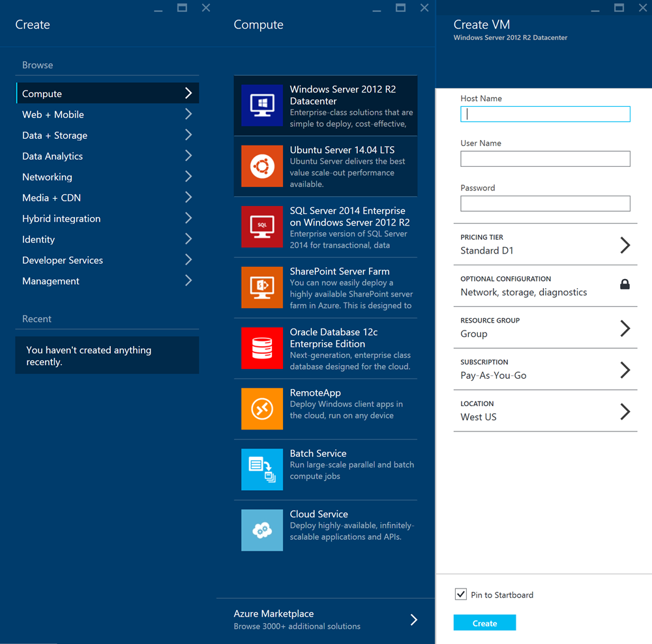Image resolution: width=652 pixels, height=644 pixels.
Task: Click the SQL Server 2014 Enterprise icon
Action: (262, 227)
